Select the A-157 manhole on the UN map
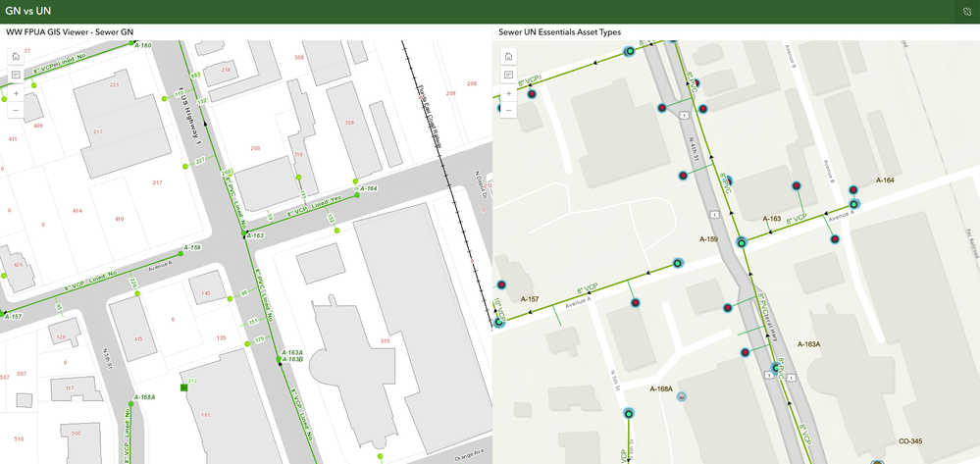The image size is (980, 464). tap(498, 323)
